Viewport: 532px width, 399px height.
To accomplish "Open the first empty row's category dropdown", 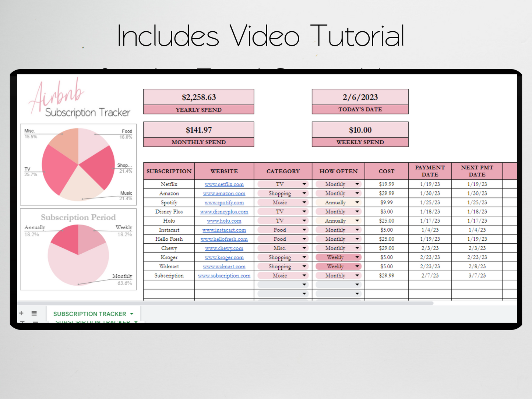I will [x=304, y=284].
